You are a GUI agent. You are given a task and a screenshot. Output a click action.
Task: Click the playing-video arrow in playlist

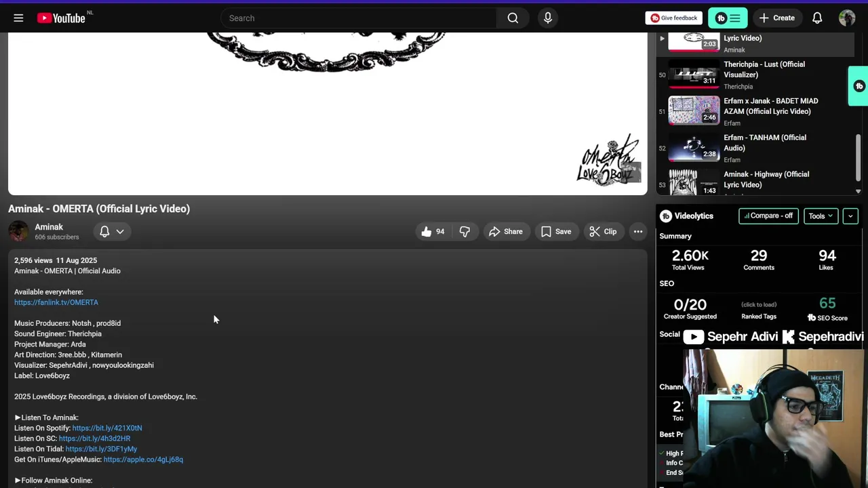(x=663, y=39)
